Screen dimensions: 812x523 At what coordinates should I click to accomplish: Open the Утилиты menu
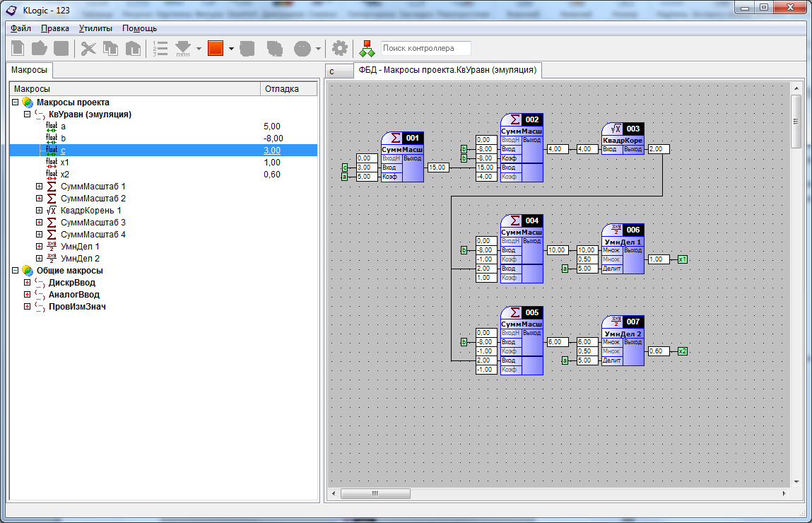[95, 28]
